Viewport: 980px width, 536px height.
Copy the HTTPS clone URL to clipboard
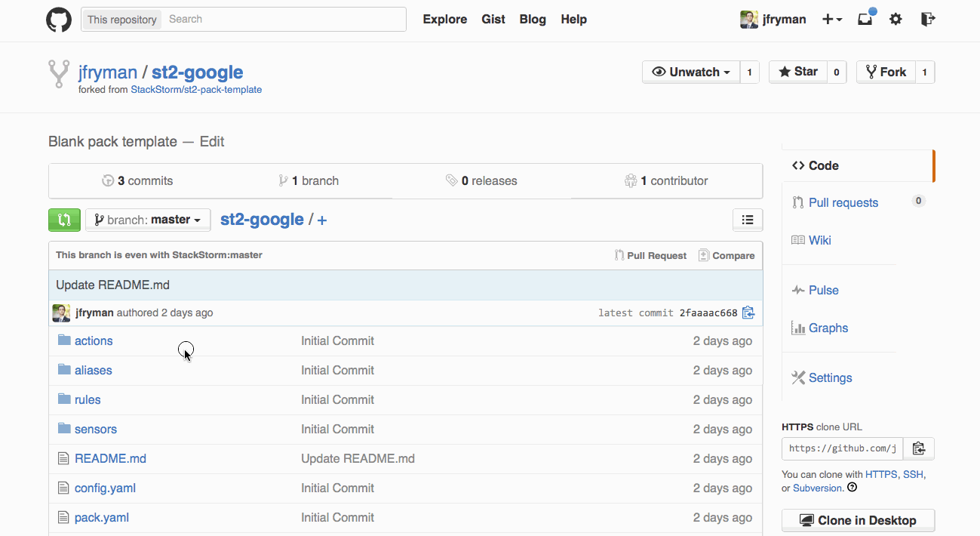[x=918, y=448]
